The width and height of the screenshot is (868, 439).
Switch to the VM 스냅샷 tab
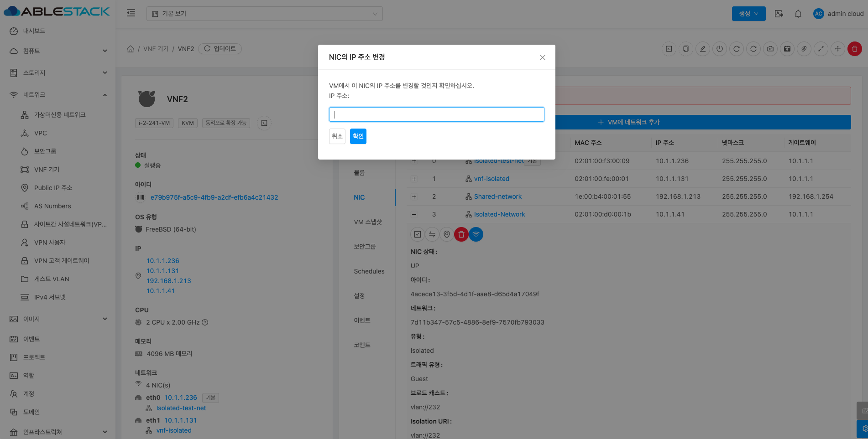(x=367, y=222)
